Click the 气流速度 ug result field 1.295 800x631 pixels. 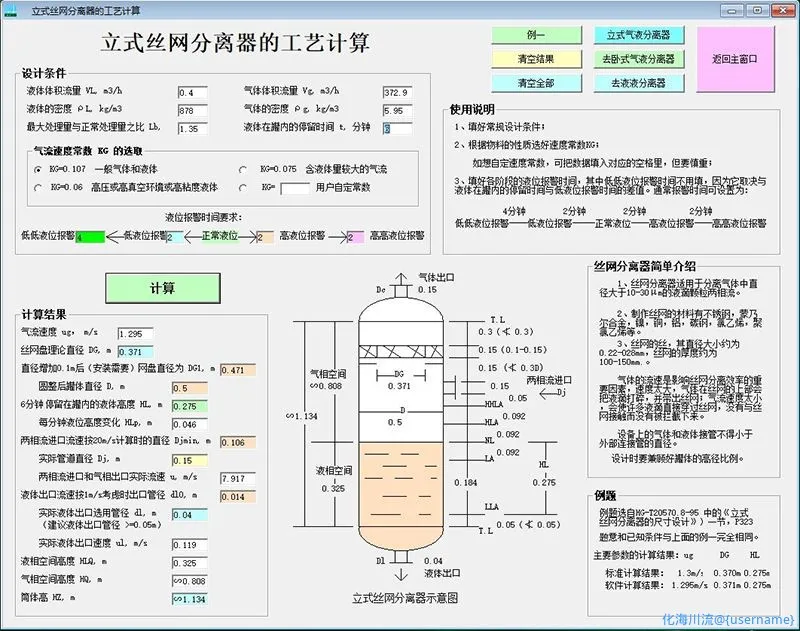coord(135,334)
